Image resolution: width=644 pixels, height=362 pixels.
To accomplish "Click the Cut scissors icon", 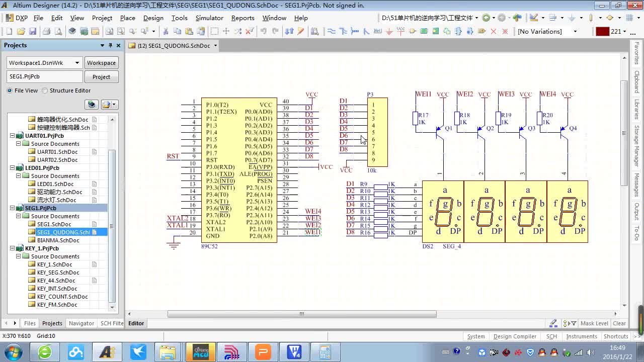I will (x=166, y=31).
